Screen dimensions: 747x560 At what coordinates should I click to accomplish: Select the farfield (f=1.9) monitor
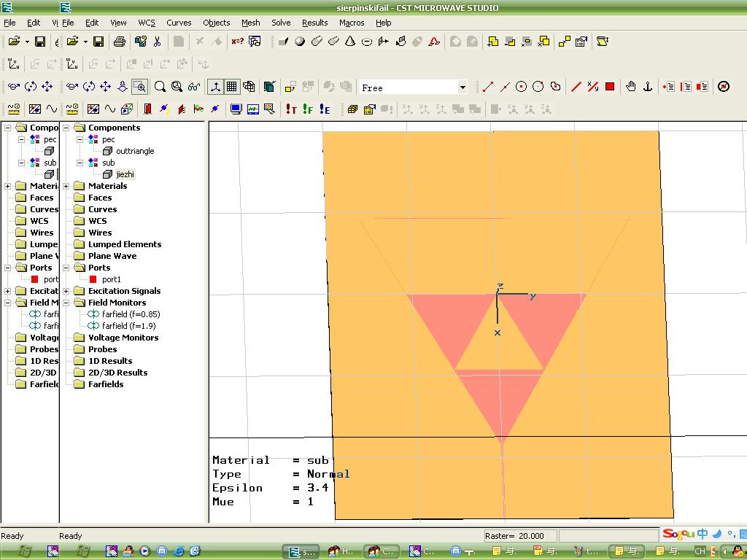(128, 326)
